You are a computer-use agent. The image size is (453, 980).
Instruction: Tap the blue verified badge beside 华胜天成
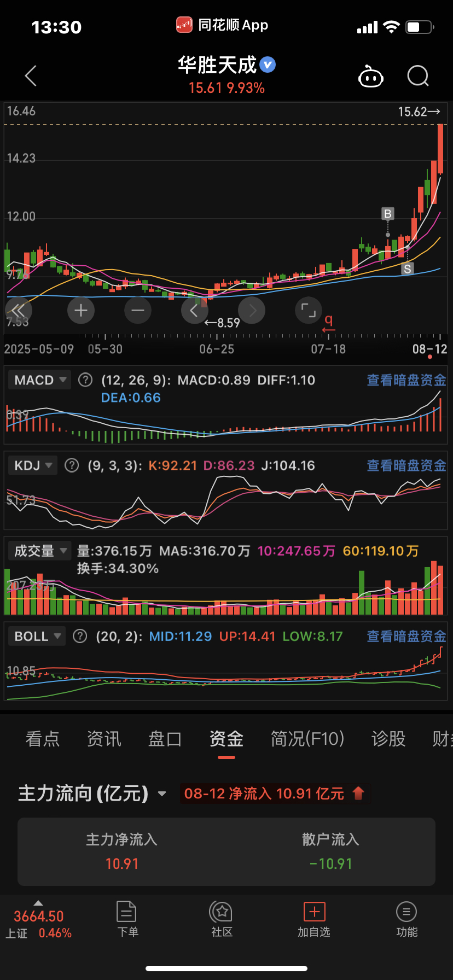[268, 65]
